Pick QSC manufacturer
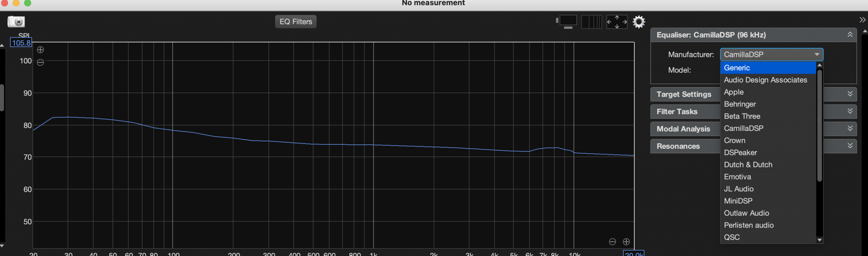The height and width of the screenshot is (256, 868). coord(768,237)
